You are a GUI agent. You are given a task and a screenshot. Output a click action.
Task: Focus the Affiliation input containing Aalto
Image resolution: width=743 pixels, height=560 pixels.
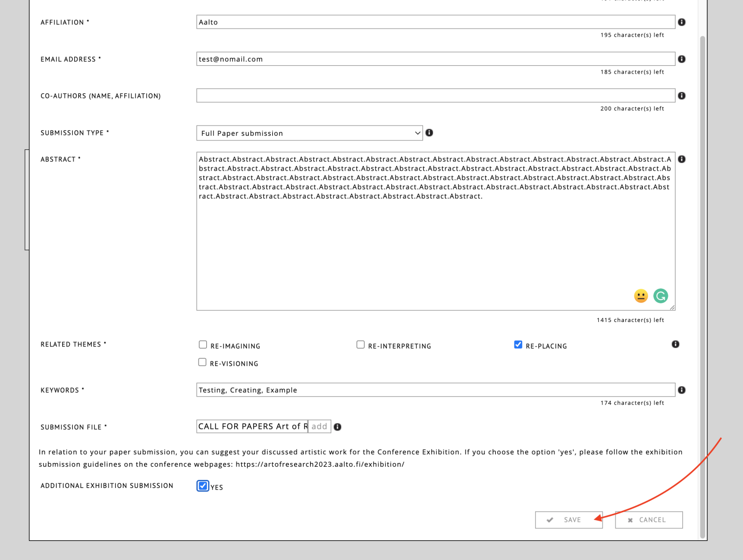tap(436, 22)
